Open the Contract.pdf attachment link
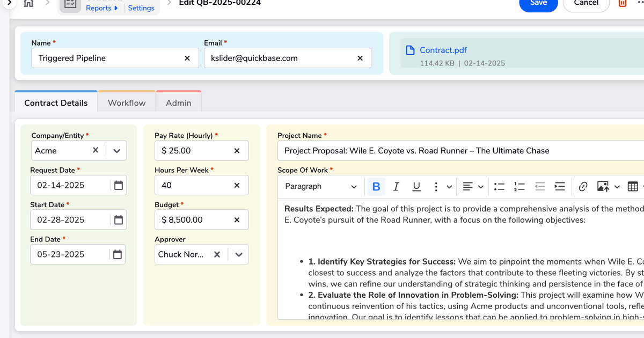 pos(443,50)
